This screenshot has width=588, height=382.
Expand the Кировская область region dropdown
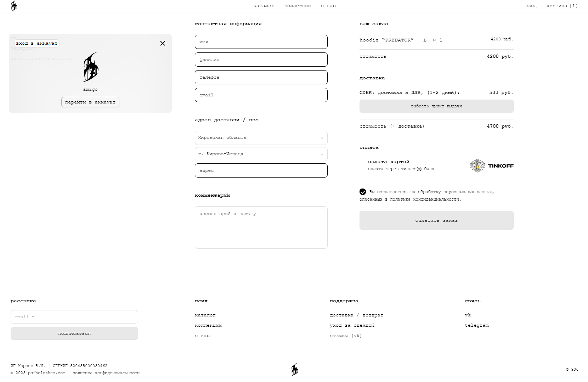tap(261, 138)
